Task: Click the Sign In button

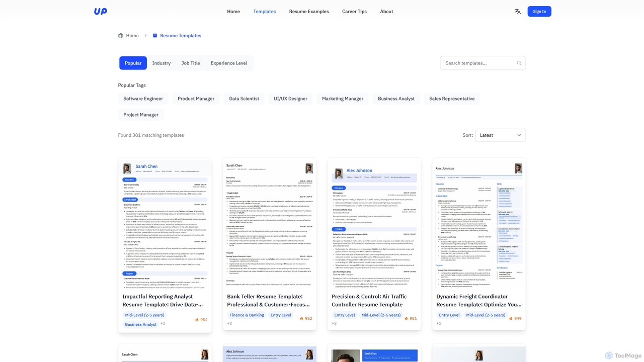Action: pos(539,11)
